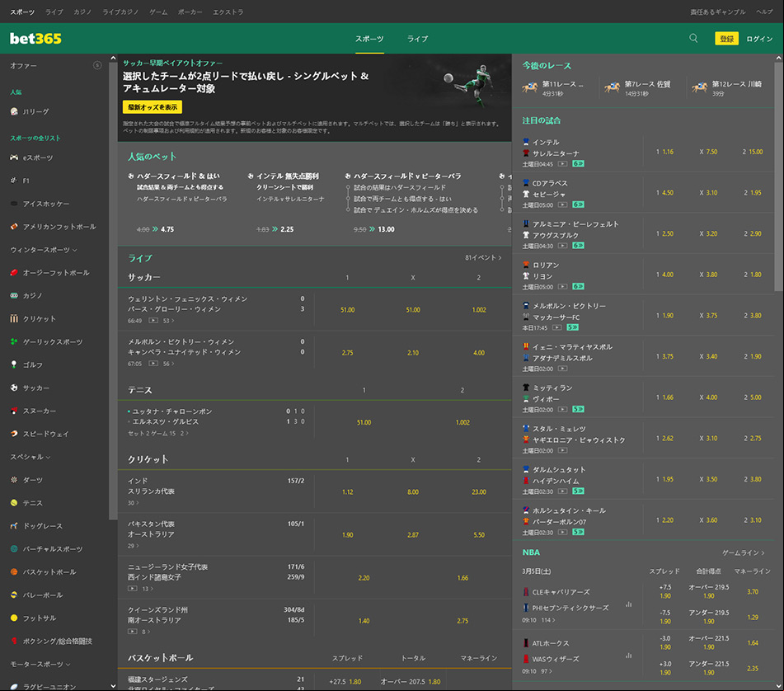Expand 30 markets for インド cricket match
784x691 pixels.
[x=133, y=502]
